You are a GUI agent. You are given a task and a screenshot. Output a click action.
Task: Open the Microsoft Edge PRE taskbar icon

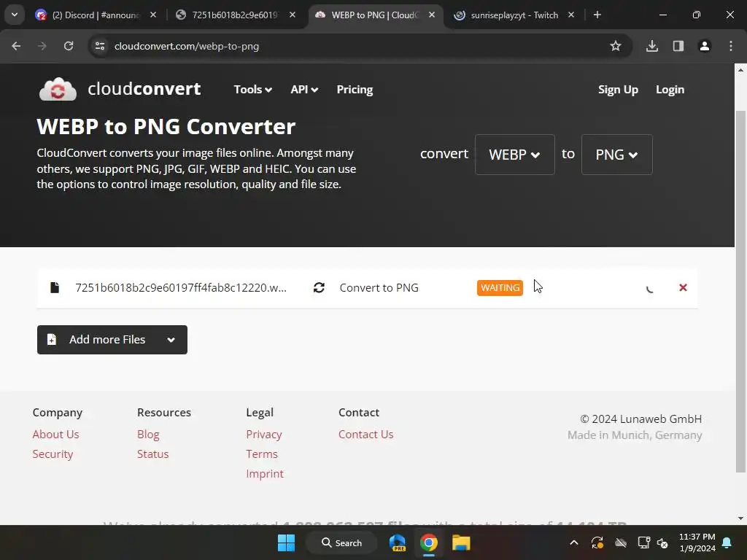[x=398, y=542]
